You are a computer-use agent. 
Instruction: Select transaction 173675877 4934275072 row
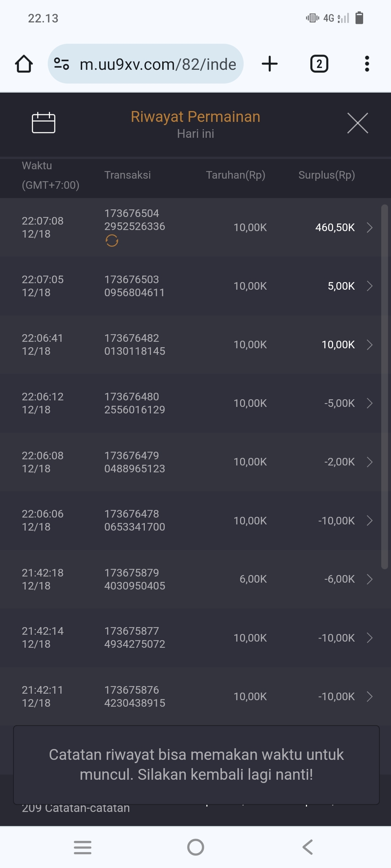[x=135, y=638]
